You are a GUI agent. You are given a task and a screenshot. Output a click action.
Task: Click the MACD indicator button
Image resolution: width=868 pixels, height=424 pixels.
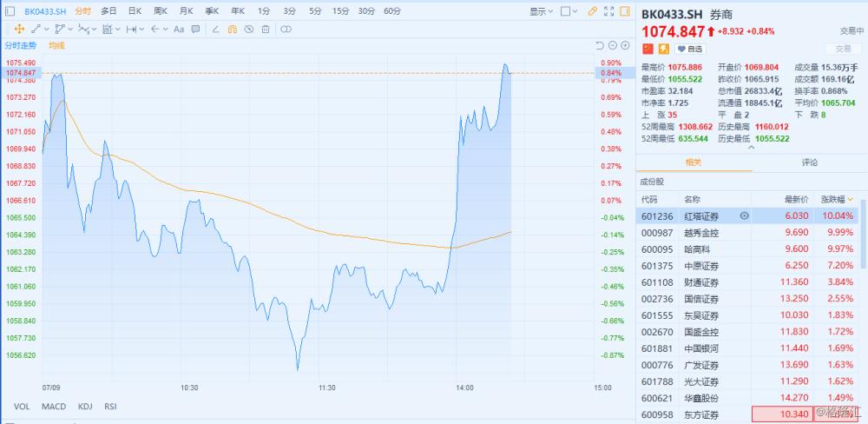(x=54, y=406)
